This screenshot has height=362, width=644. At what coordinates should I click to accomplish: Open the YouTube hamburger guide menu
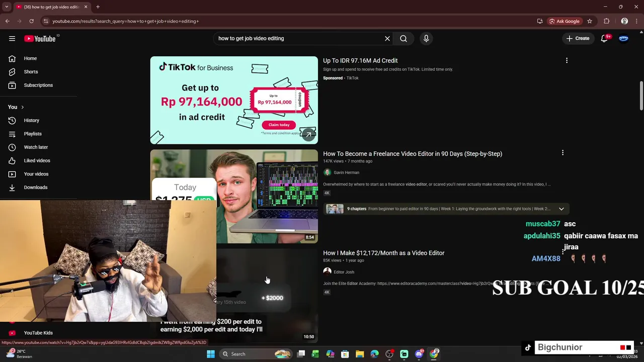tap(12, 38)
